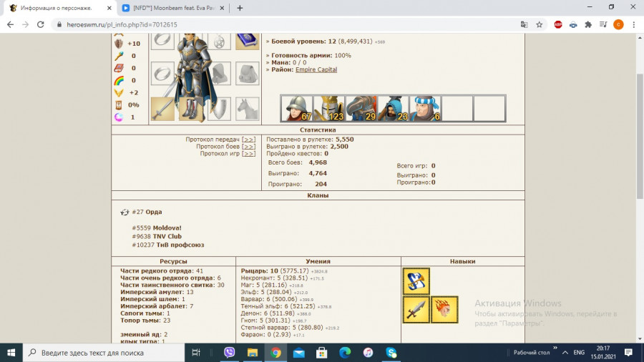Open the shield equipment slot
Screen dimensions: 644x362
click(x=219, y=109)
